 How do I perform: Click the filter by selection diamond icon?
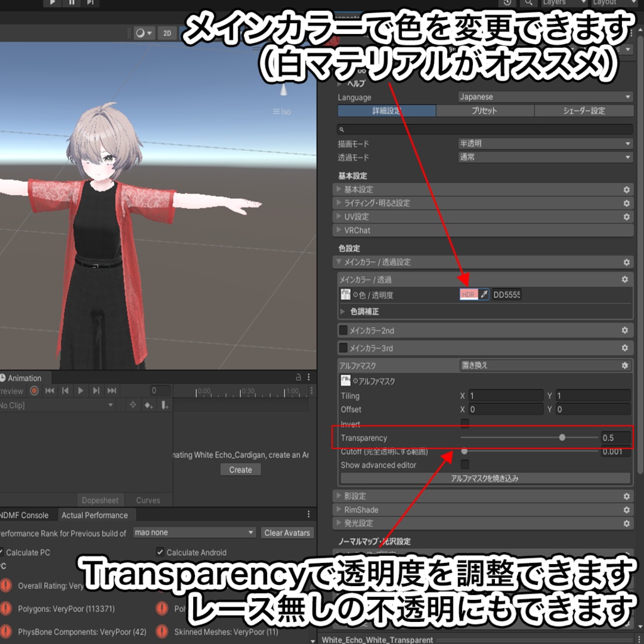click(133, 405)
